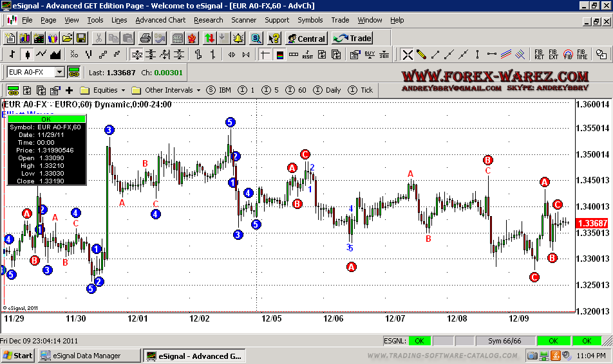Open the Scanner menu
613x364 pixels.
pos(243,20)
